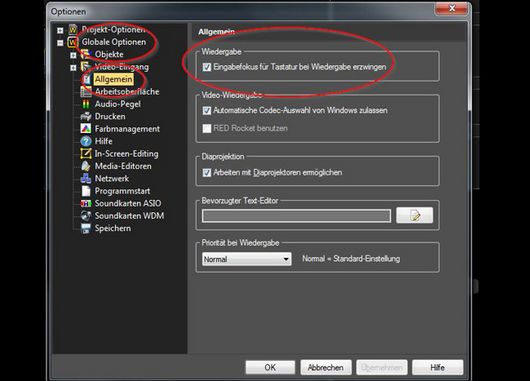
Task: Toggle Automatische Codec-Auswahl checkbox
Action: (207, 111)
